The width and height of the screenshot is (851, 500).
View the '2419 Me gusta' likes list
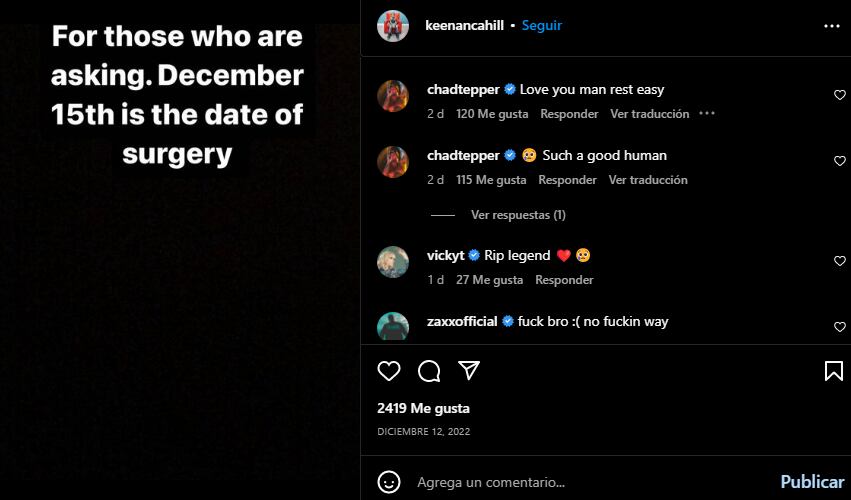point(423,408)
